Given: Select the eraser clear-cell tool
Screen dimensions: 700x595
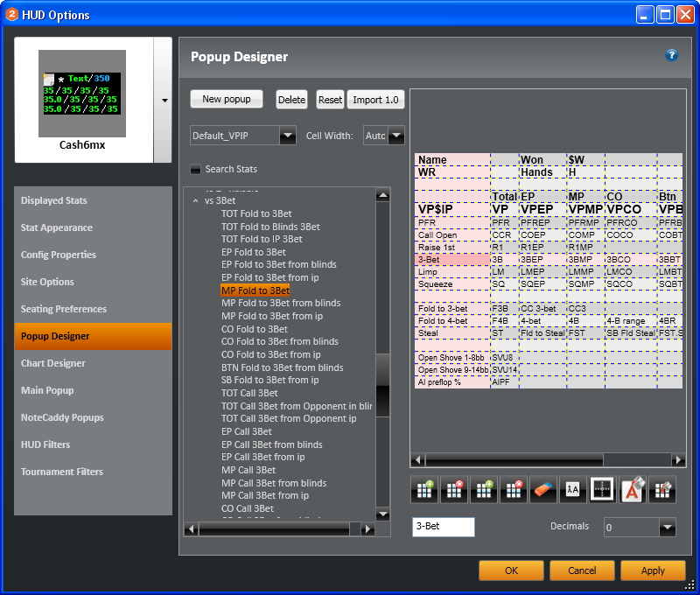Looking at the screenshot, I should click(x=543, y=490).
